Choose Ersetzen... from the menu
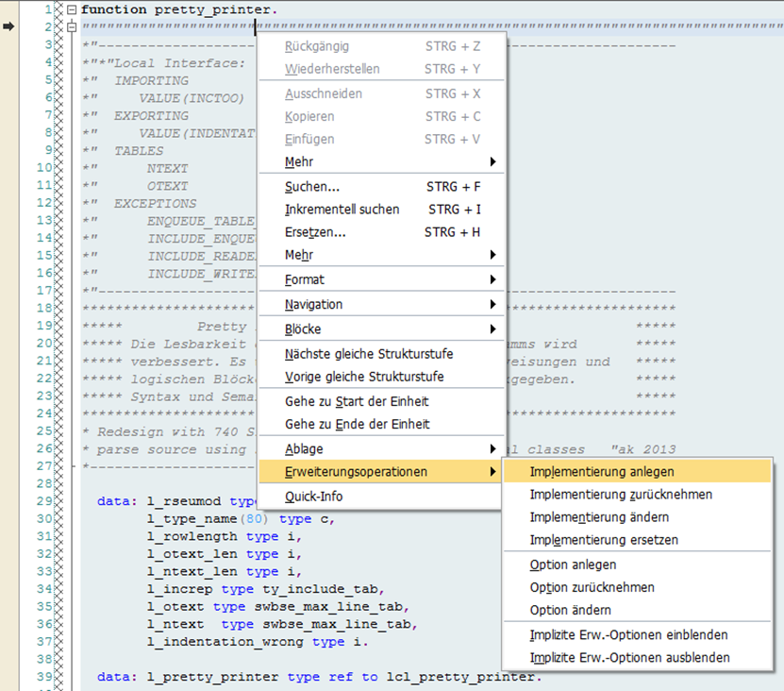 coord(382,232)
